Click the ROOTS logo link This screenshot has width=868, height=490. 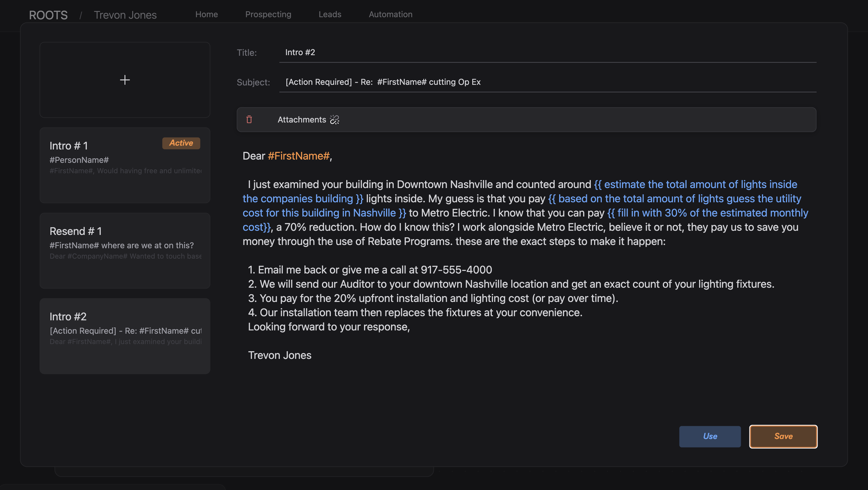(x=48, y=15)
